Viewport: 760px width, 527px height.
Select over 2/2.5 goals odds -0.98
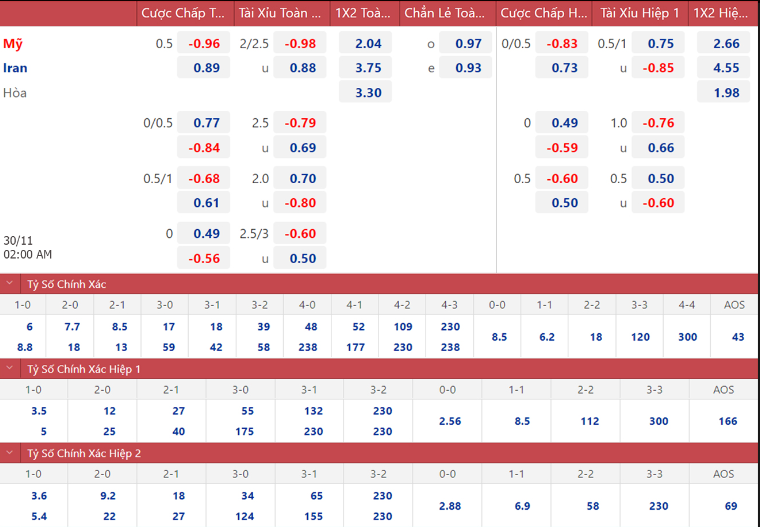point(300,44)
